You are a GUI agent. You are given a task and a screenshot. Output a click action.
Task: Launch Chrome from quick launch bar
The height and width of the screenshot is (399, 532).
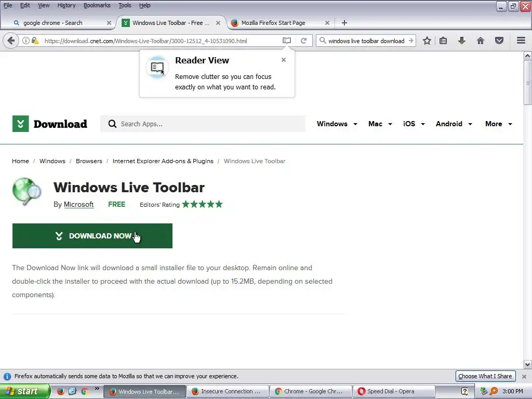[x=85, y=391]
